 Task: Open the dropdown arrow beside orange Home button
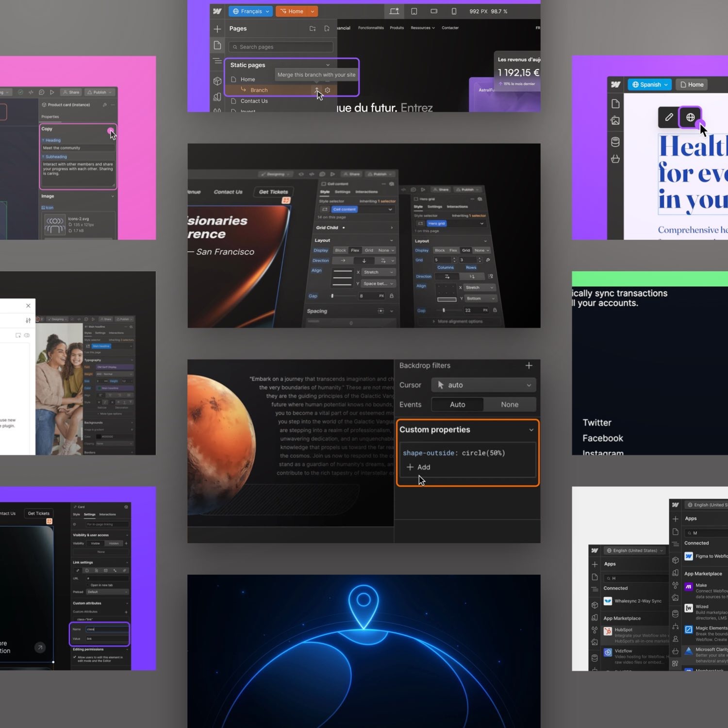(x=312, y=11)
